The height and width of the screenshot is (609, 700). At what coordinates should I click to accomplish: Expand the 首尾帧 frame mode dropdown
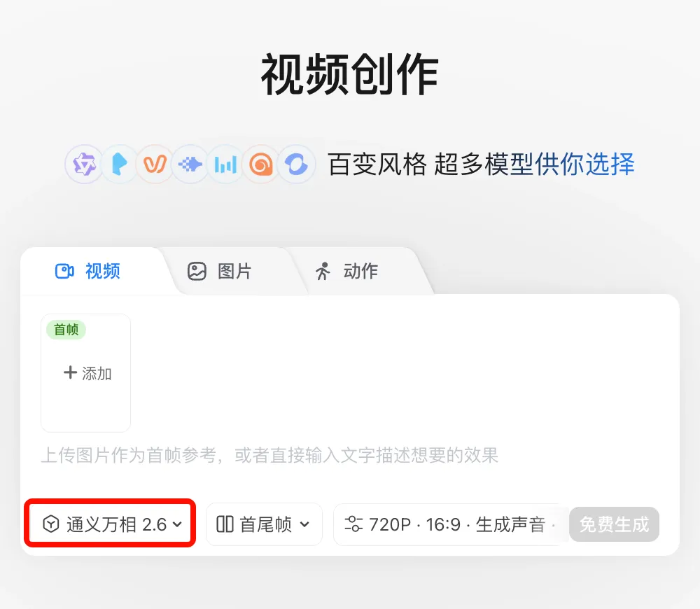264,524
